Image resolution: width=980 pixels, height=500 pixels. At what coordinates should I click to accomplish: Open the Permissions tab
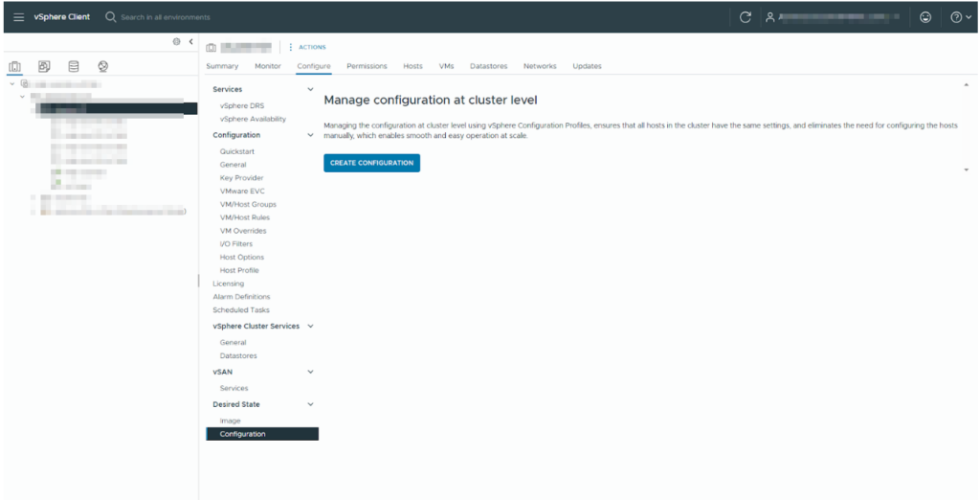367,66
